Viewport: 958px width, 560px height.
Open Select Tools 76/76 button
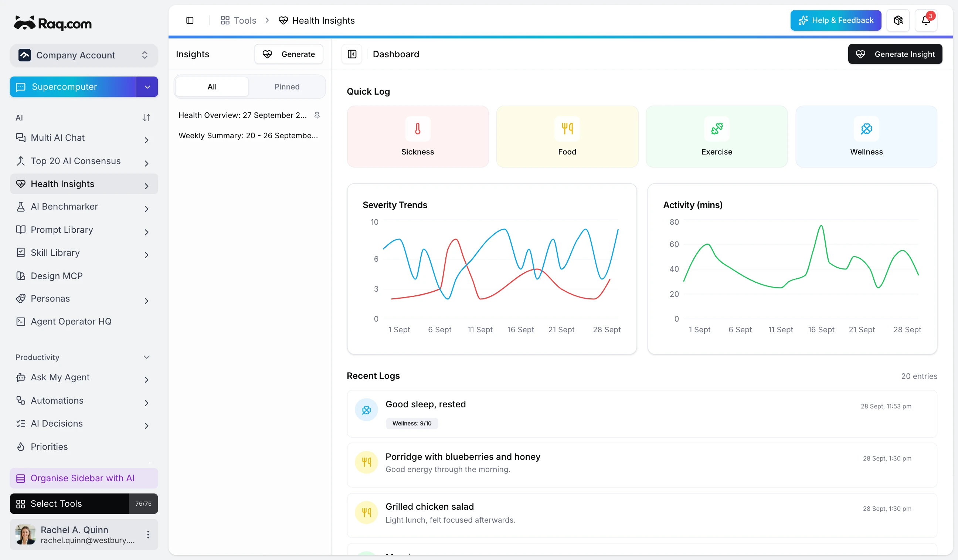[x=84, y=503]
